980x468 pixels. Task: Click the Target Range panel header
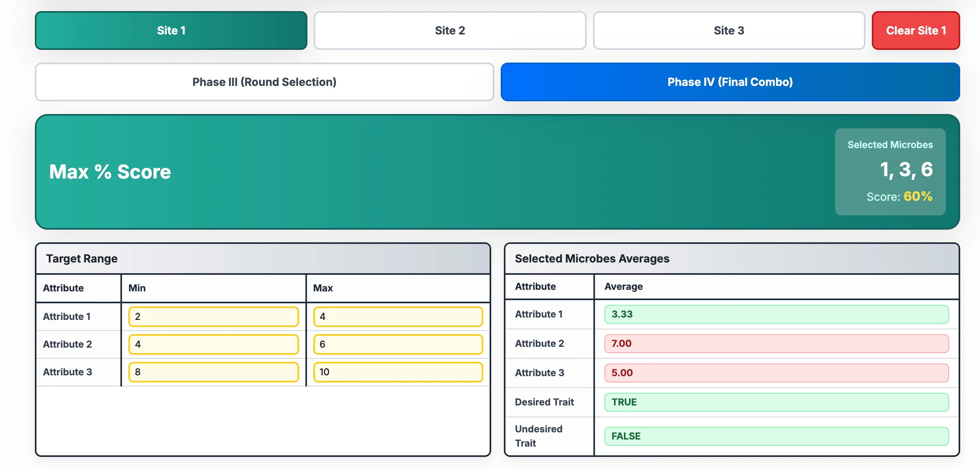(81, 259)
